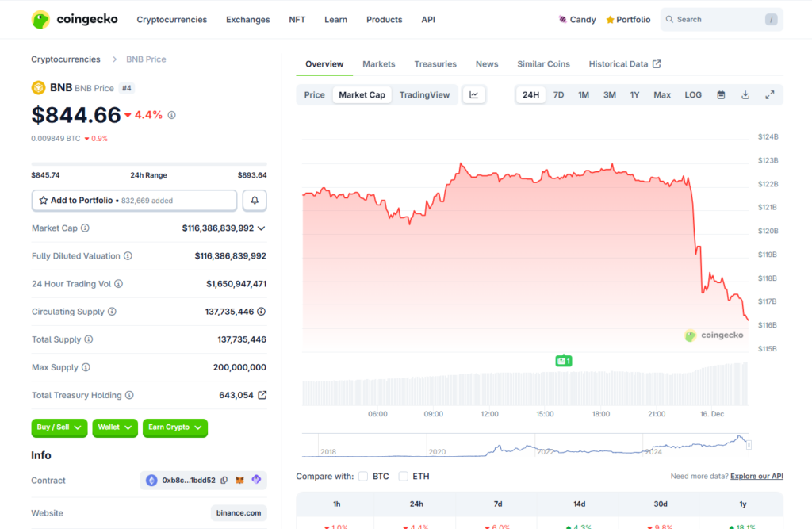
Task: Click the line chart type icon
Action: [474, 95]
